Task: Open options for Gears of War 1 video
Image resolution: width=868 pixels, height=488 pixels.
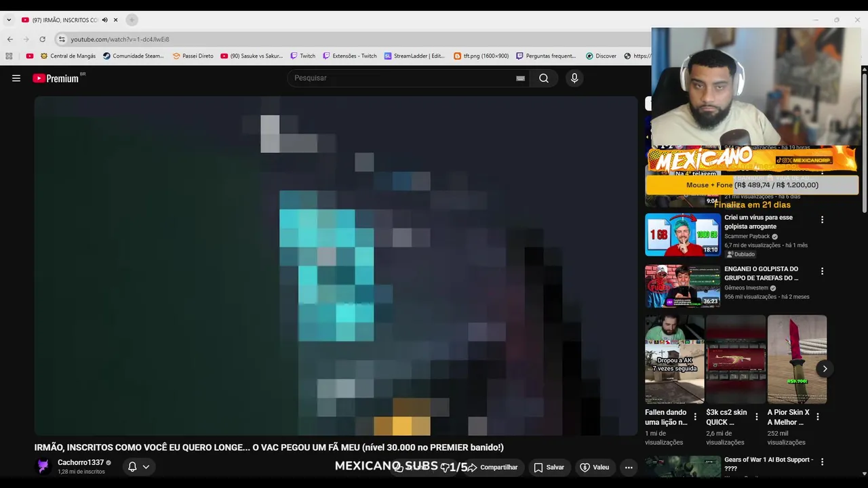Action: [822, 462]
